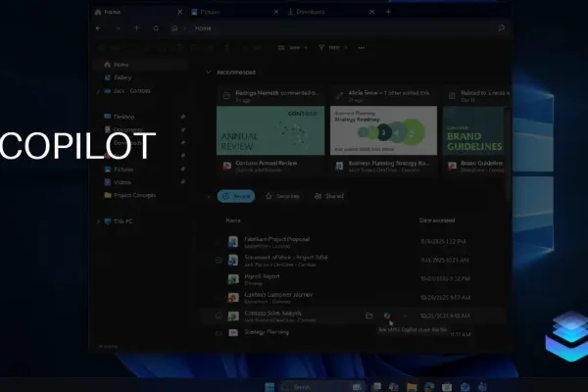Image resolution: width=588 pixels, height=392 pixels.
Task: Unpin Desktop from quick access
Action: [x=183, y=117]
